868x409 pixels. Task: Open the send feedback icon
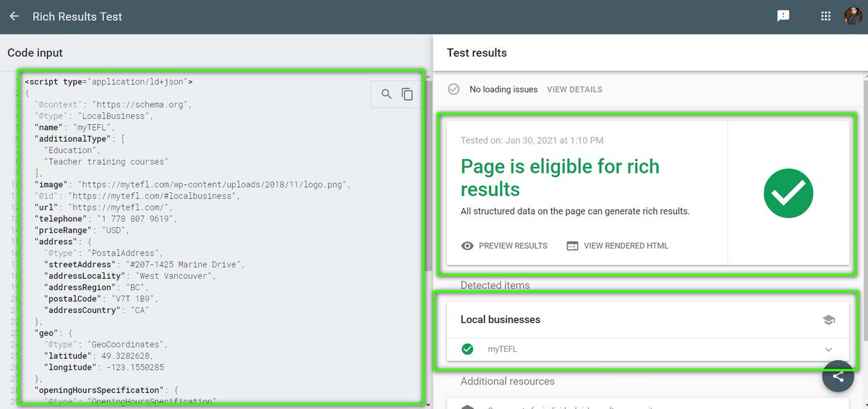pyautogui.click(x=783, y=16)
